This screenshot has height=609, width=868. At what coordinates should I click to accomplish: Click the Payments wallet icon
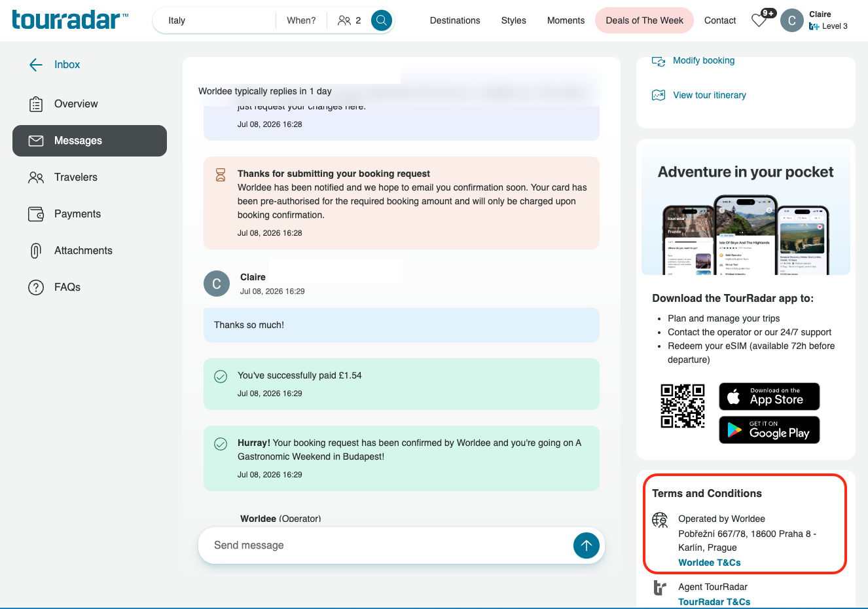click(36, 214)
